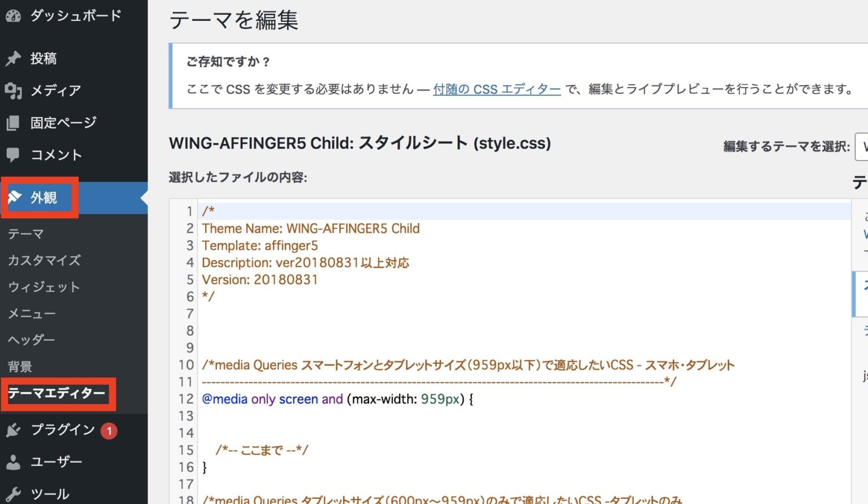Click the 固定ページ (Pages) icon

(x=14, y=123)
